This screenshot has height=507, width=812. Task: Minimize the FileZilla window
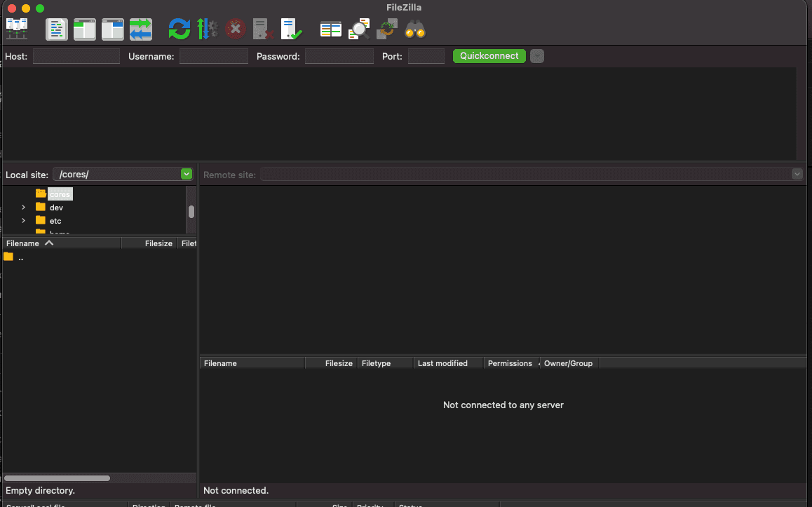(x=26, y=8)
